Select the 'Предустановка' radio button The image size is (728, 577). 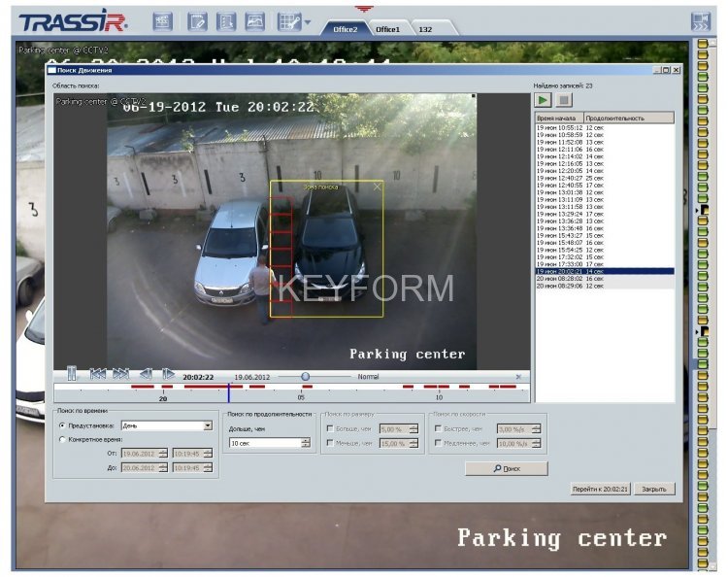[63, 425]
